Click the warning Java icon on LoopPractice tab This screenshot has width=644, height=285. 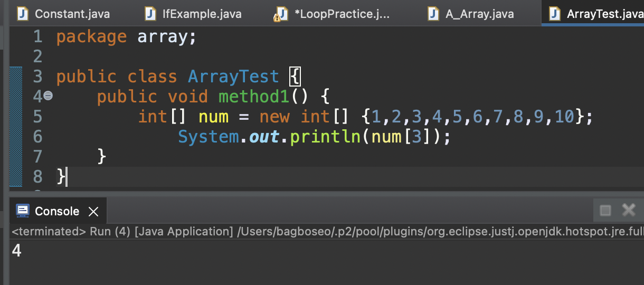point(281,14)
